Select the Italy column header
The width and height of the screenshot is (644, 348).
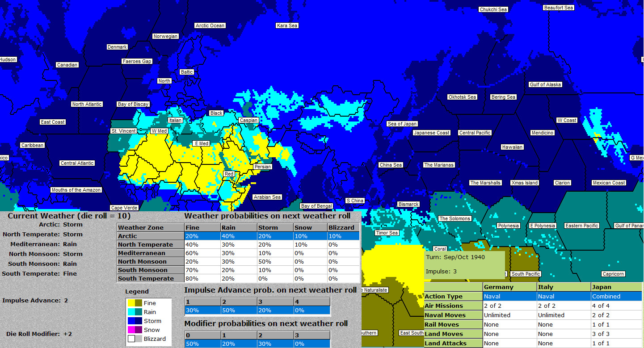pyautogui.click(x=564, y=287)
